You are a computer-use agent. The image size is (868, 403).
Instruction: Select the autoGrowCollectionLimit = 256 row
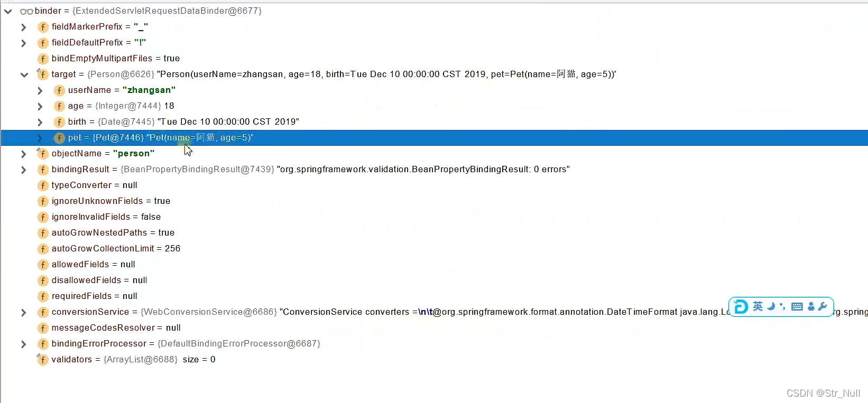[x=116, y=249]
